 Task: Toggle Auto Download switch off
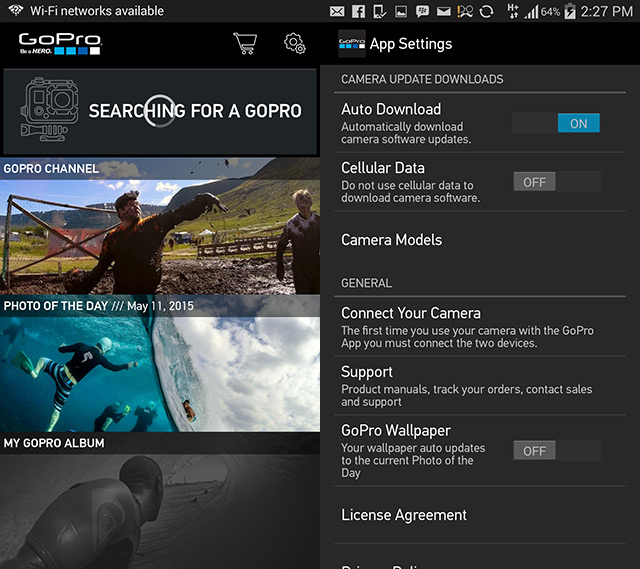(x=556, y=123)
